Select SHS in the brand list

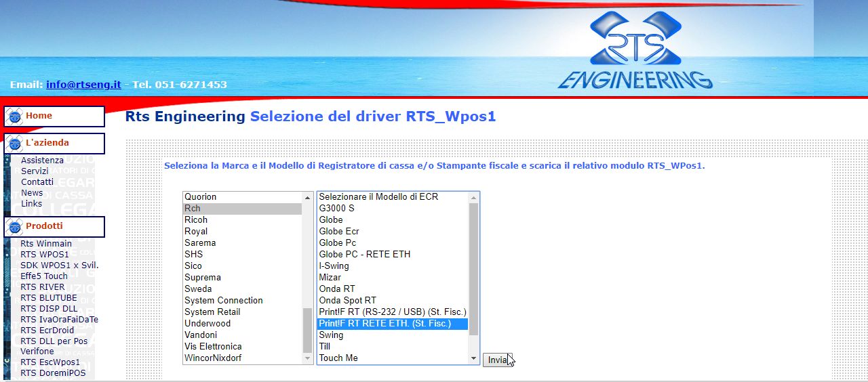pos(242,255)
